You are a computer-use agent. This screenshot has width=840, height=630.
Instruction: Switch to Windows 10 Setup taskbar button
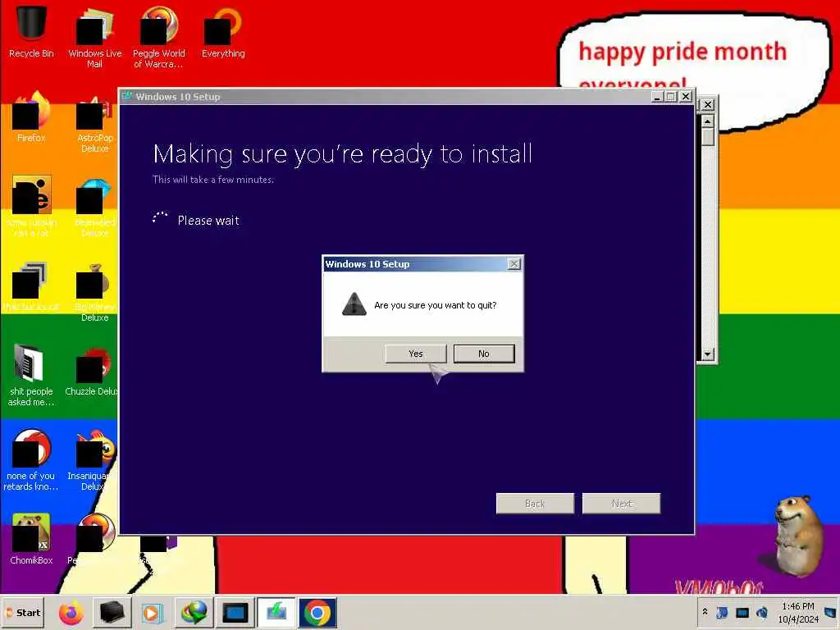tap(276, 612)
